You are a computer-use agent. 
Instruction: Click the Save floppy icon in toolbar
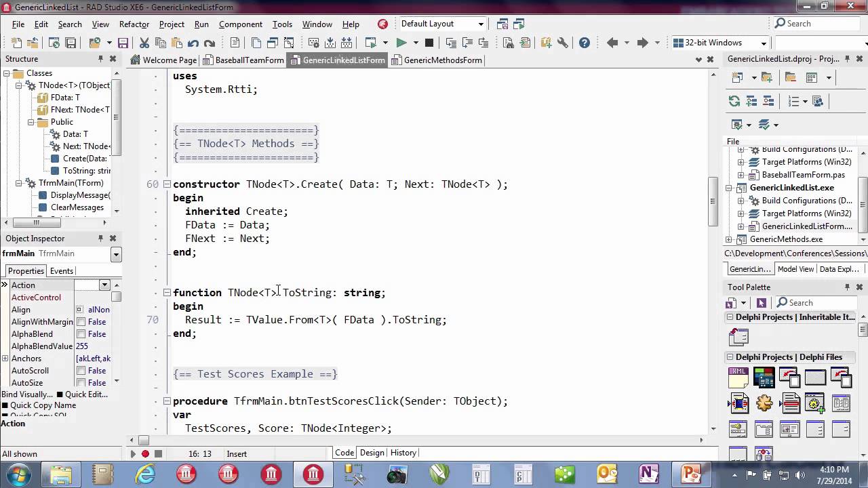(x=123, y=43)
